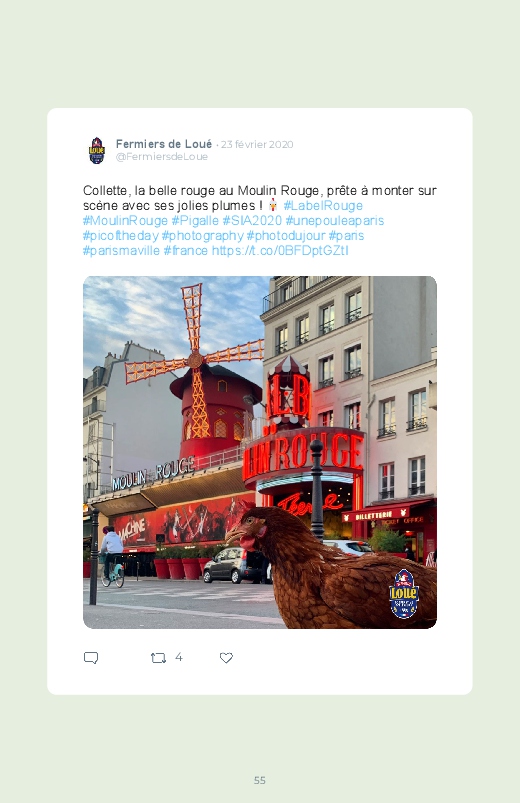Open the #MoulinRouge hashtag
The height and width of the screenshot is (803, 520).
click(x=126, y=221)
